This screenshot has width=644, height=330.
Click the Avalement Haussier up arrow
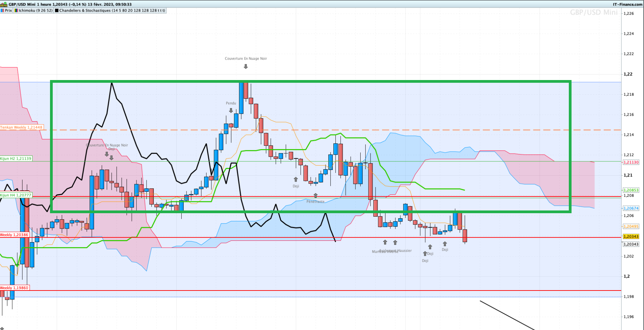pos(395,242)
